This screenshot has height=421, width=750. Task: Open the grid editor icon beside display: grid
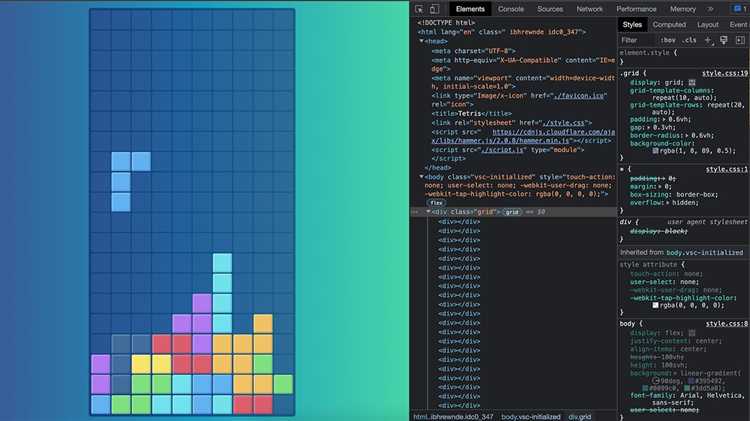(692, 82)
